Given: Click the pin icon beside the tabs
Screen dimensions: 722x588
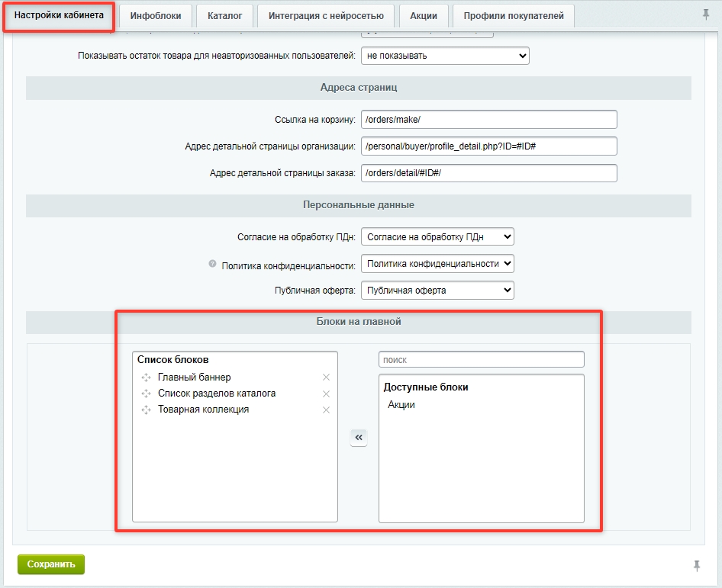Looking at the screenshot, I should (706, 14).
